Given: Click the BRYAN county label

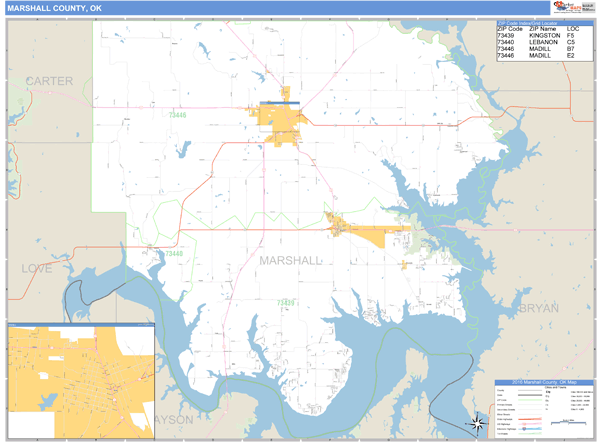Looking at the screenshot, I should click(x=539, y=308).
